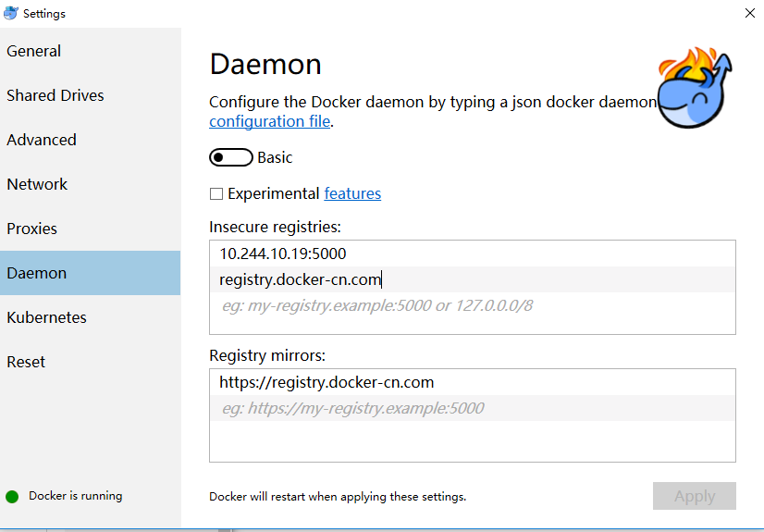
Task: Click the 'Docker is running' status text
Action: coord(76,496)
